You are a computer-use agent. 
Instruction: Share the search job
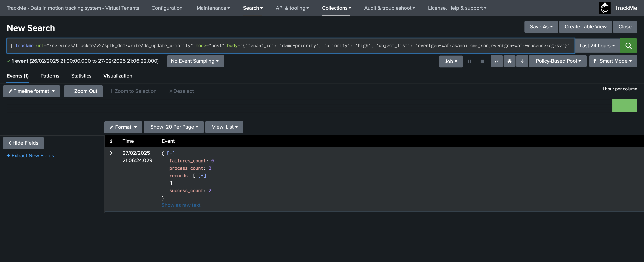tap(496, 61)
